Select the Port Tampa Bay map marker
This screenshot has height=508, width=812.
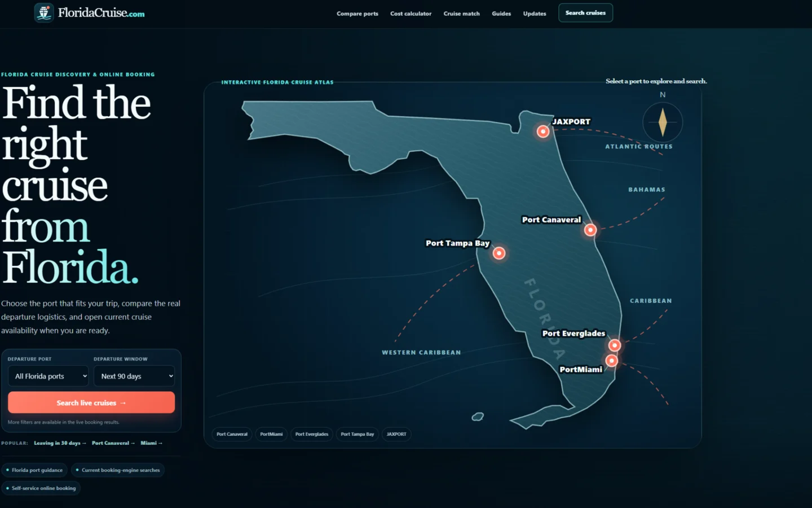499,253
